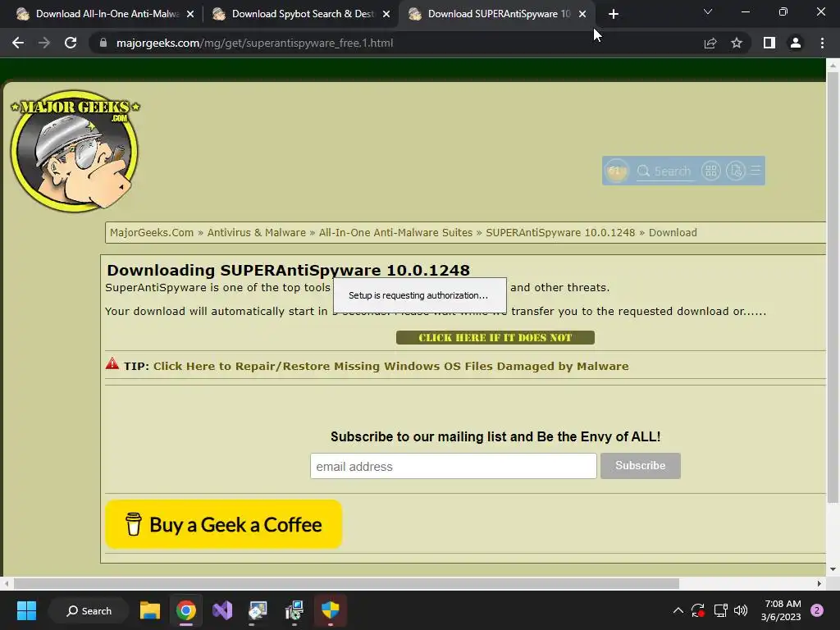Open the overlay grid apps icon
The height and width of the screenshot is (630, 840).
click(711, 171)
